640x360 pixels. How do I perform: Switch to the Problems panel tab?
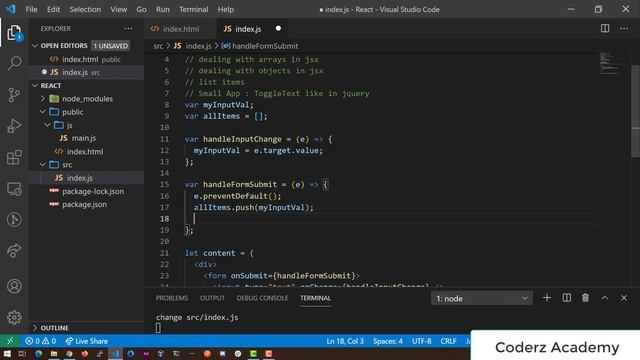(x=172, y=298)
